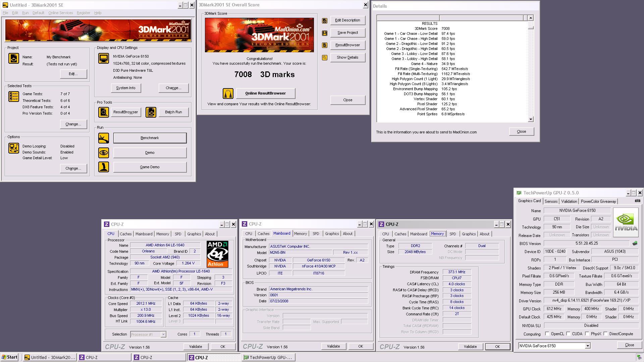644x362 pixels.
Task: Click Validate in the first CPU-Z window
Action: [196, 347]
